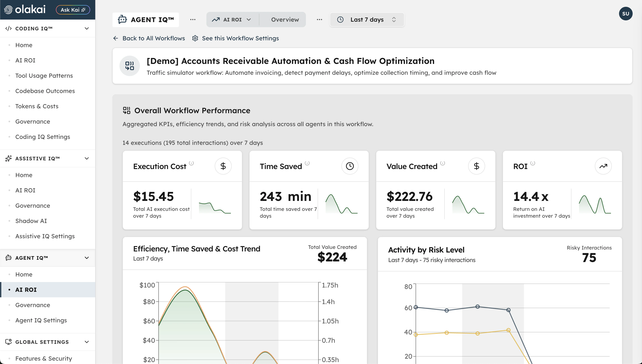Open Coding IQ Home
The width and height of the screenshot is (642, 364).
pyautogui.click(x=24, y=45)
